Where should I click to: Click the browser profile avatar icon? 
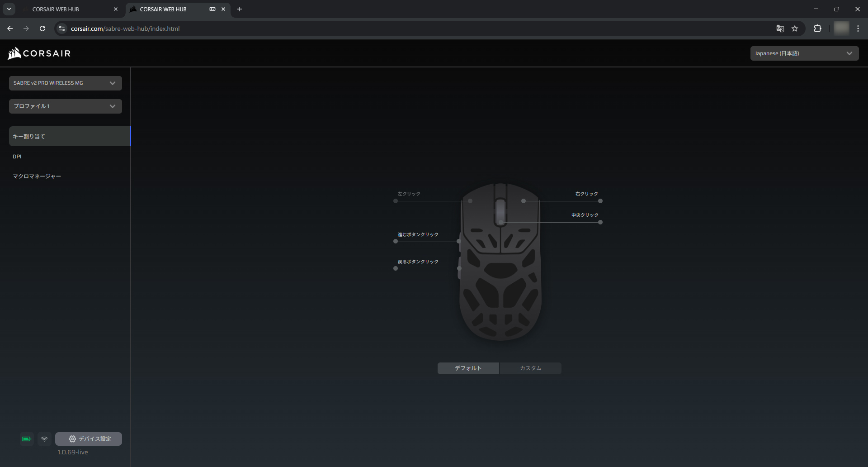[x=841, y=28]
